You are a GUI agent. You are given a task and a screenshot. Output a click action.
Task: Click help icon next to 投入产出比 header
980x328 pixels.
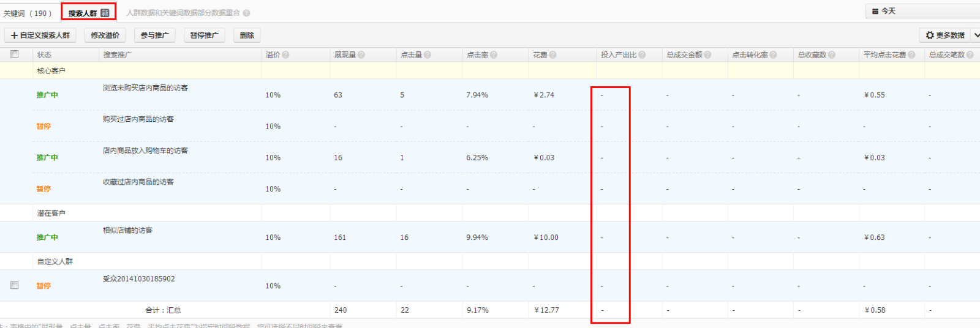point(642,55)
